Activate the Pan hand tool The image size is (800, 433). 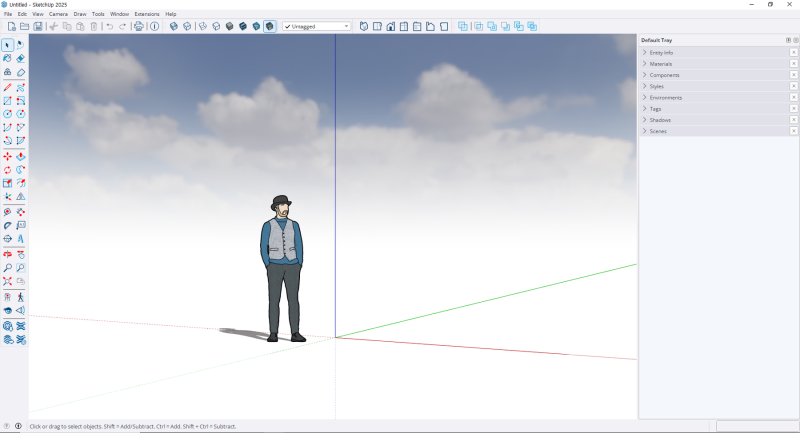(x=20, y=254)
